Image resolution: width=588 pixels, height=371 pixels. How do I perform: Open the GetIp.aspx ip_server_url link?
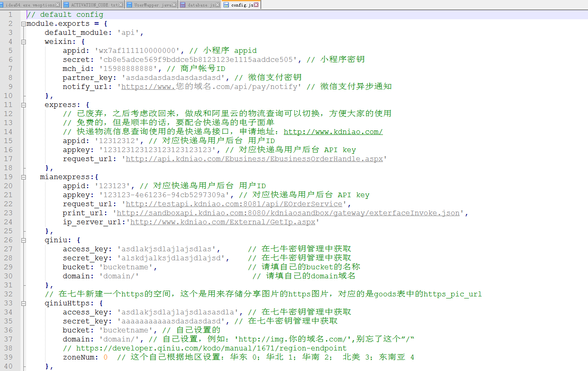(x=223, y=222)
